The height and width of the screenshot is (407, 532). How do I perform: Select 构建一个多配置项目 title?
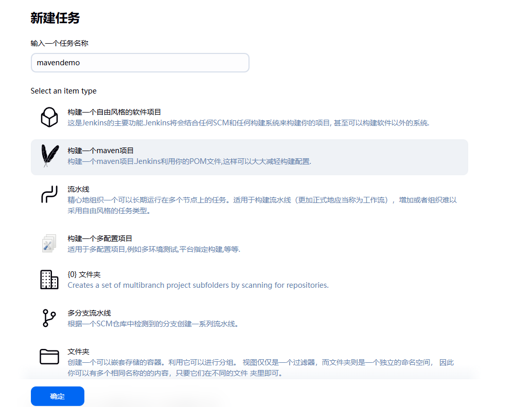coord(100,238)
